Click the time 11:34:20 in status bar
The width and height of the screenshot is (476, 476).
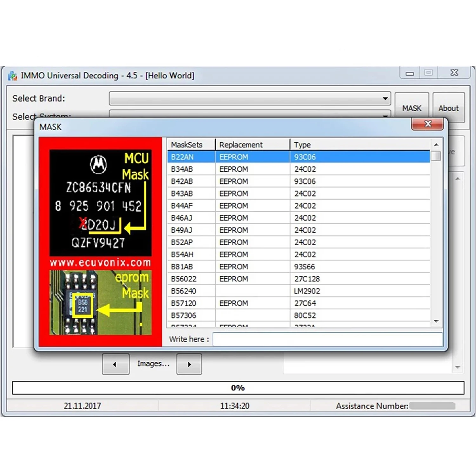(235, 406)
